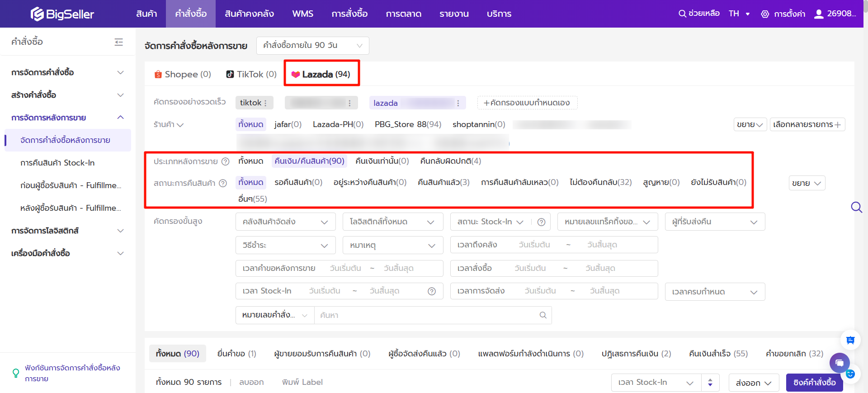Select the Lazada (94) platform tab
Viewport: 868px width, 393px height.
[x=321, y=74]
